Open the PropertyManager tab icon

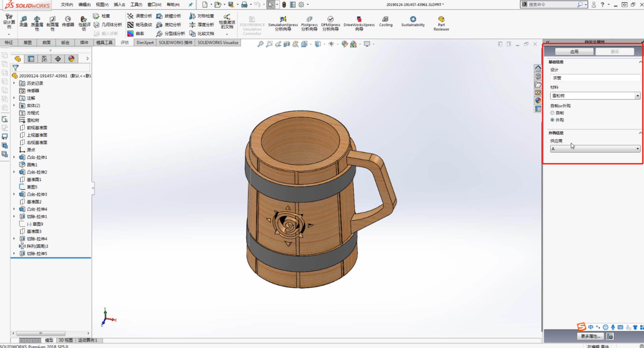(31, 59)
